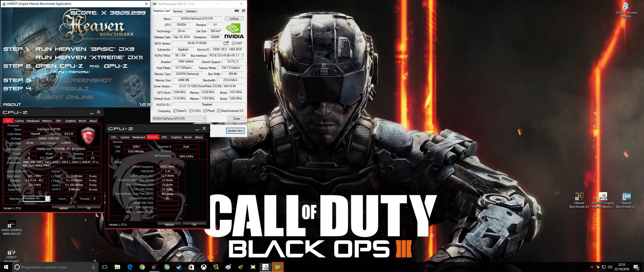Open the Windows Start menu

pyautogui.click(x=6, y=267)
